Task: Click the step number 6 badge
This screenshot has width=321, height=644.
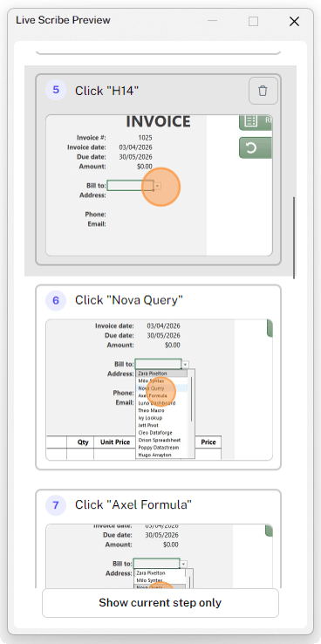Action: pyautogui.click(x=56, y=301)
